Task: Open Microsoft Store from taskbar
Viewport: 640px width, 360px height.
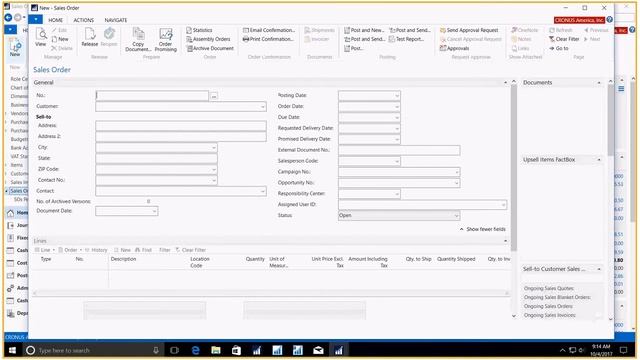Action: tap(236, 350)
